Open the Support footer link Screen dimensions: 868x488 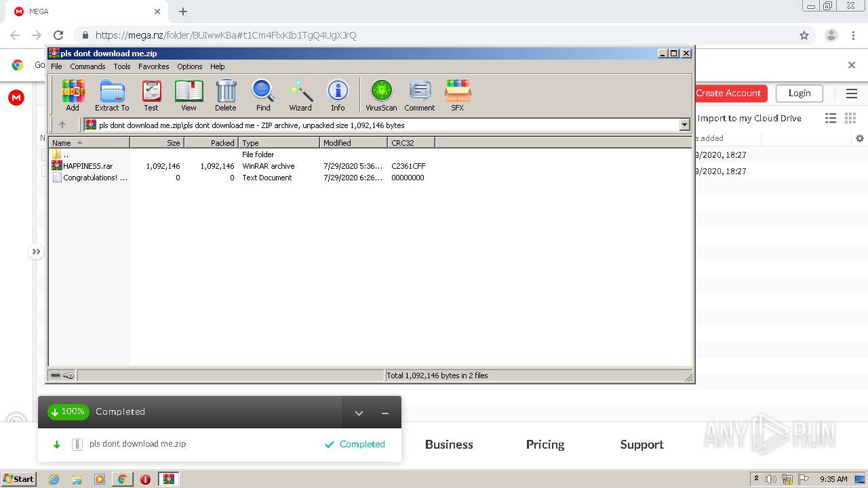(x=642, y=445)
